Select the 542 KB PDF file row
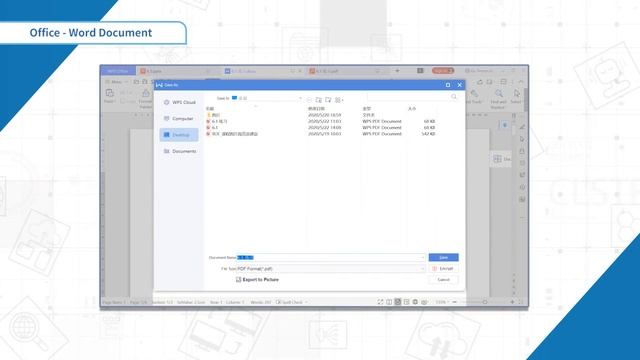Image resolution: width=640 pixels, height=360 pixels. tap(320, 133)
